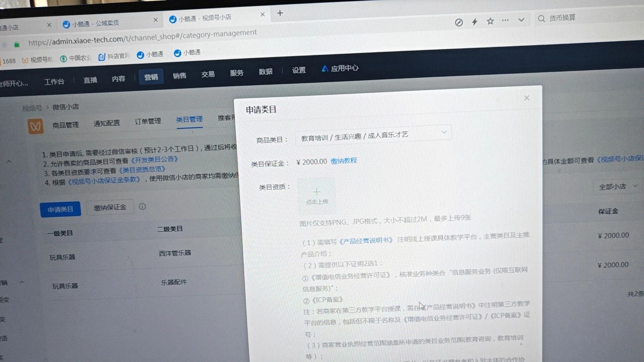The image size is (644, 362).
Task: Expand the 商品类目 dropdown
Action: (444, 132)
